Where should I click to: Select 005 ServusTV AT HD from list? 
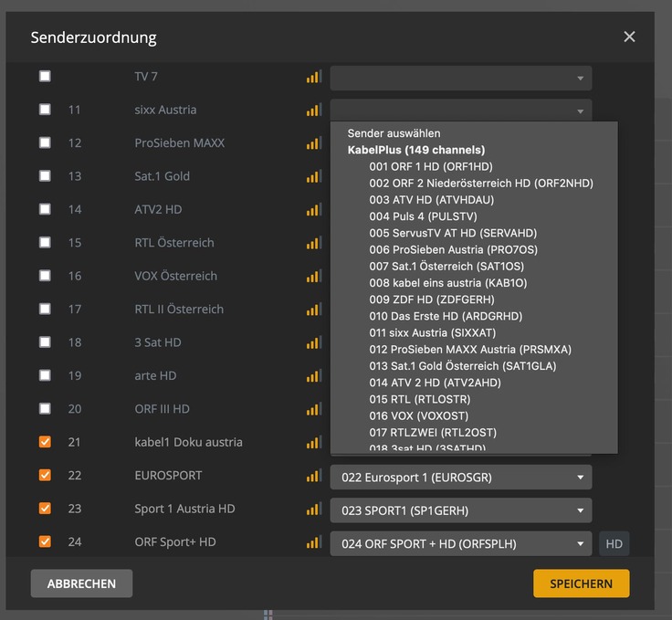coord(453,233)
